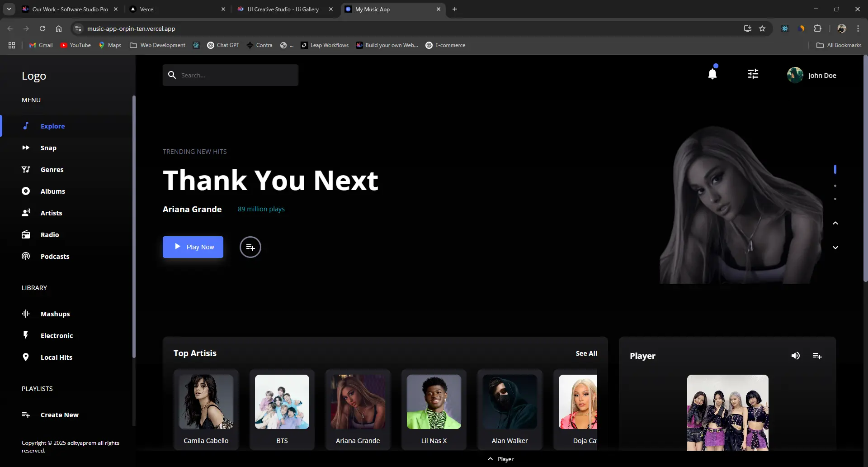
Task: Click the Electronic lightning bolt icon
Action: pos(26,335)
